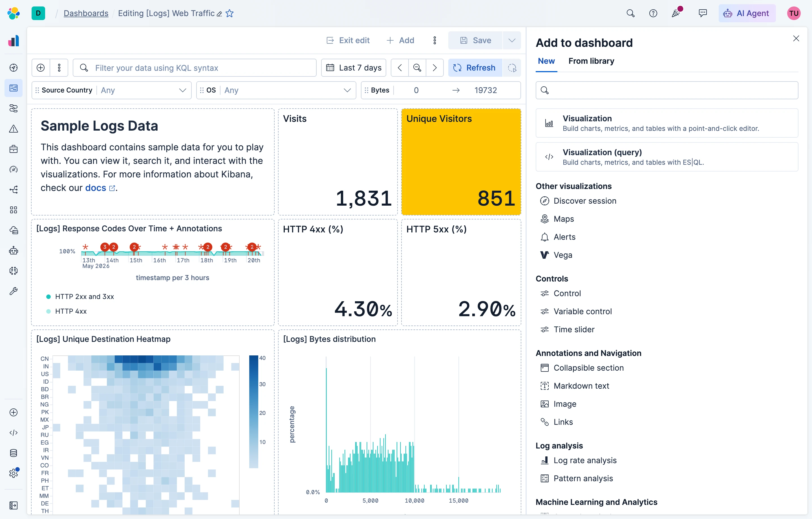Open the wrench dev tools icon in sidebar
The height and width of the screenshot is (519, 812).
click(x=14, y=291)
